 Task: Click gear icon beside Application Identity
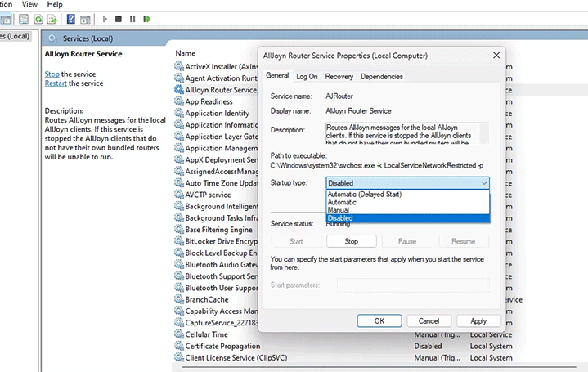[179, 113]
